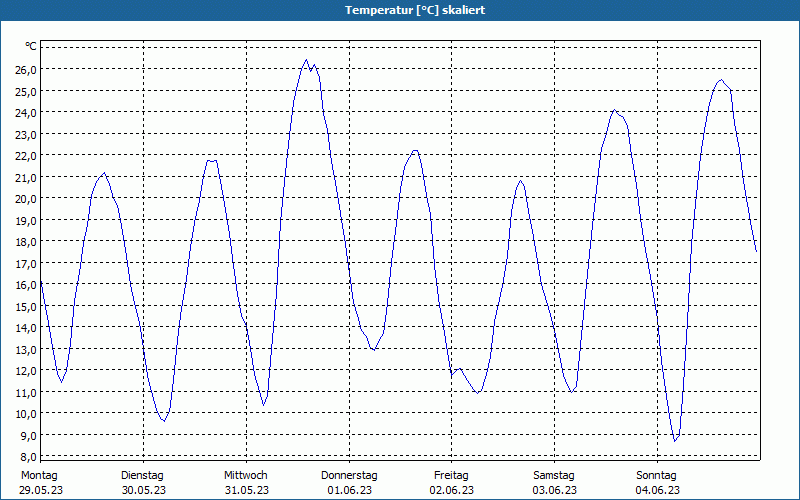Select the Donnerstag day label
Image resolution: width=800 pixels, height=500 pixels.
tap(349, 475)
